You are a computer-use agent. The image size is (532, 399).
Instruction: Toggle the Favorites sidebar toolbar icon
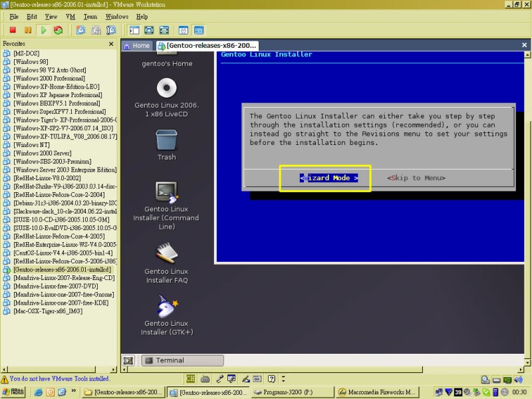coord(134,30)
